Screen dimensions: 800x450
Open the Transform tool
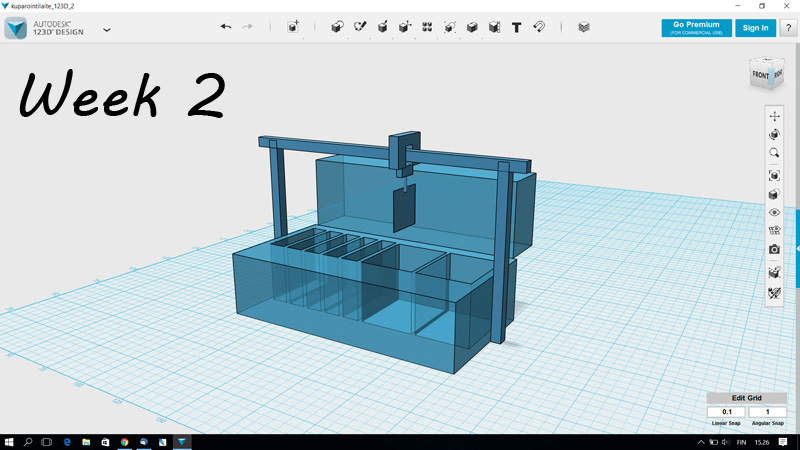pos(293,27)
